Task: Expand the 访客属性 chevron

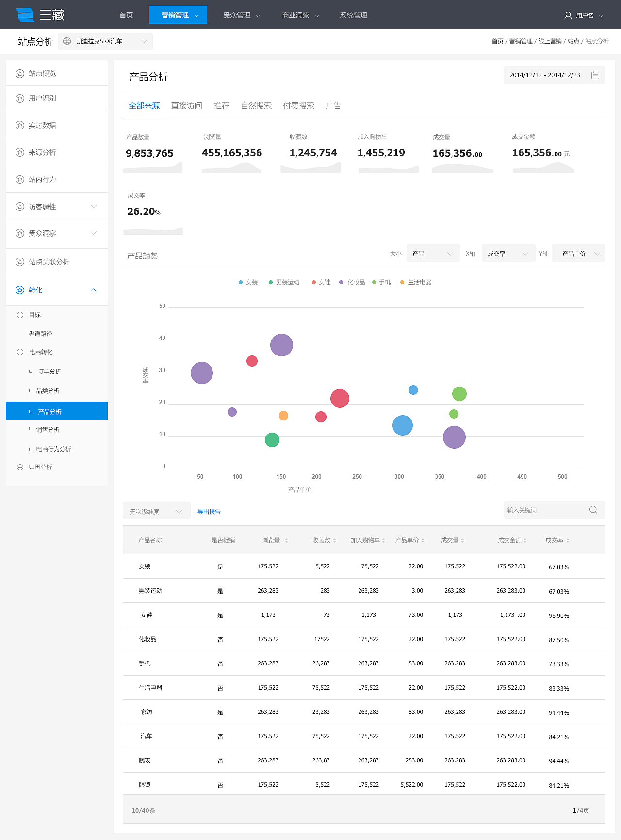Action: click(x=94, y=207)
